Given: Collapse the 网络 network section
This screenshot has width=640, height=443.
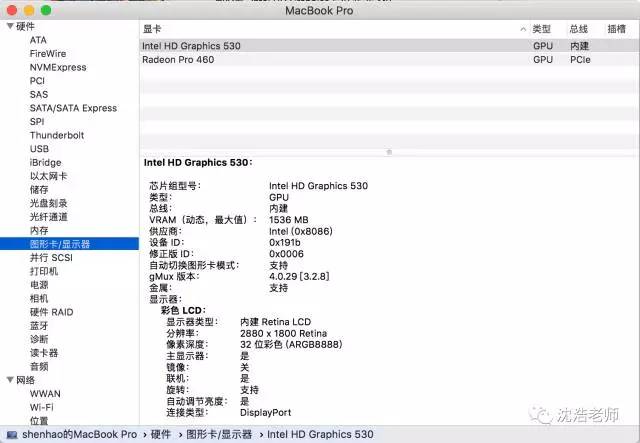Looking at the screenshot, I should pyautogui.click(x=10, y=380).
